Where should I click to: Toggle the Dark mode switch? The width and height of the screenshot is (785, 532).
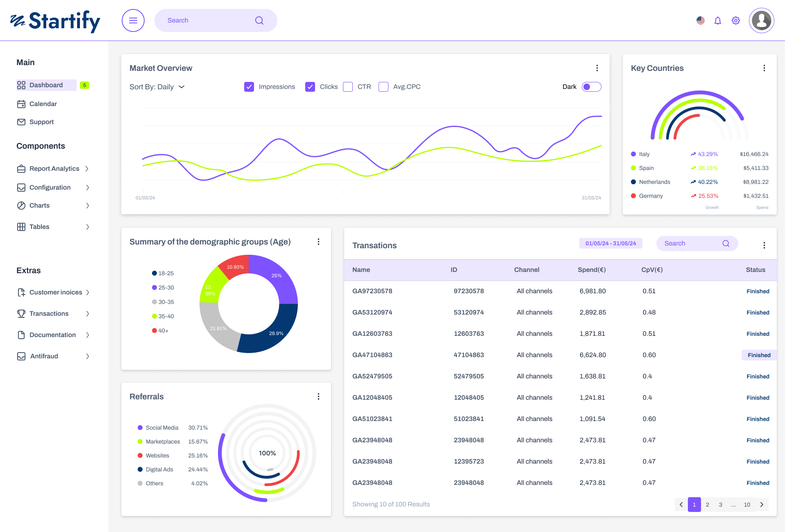point(591,87)
